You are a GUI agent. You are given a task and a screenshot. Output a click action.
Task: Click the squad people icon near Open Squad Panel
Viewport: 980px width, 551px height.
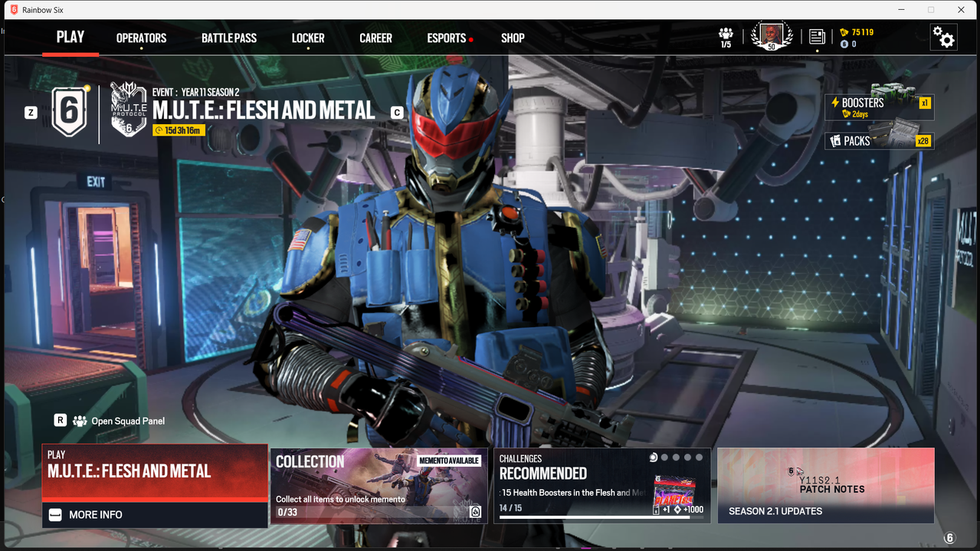pyautogui.click(x=80, y=421)
